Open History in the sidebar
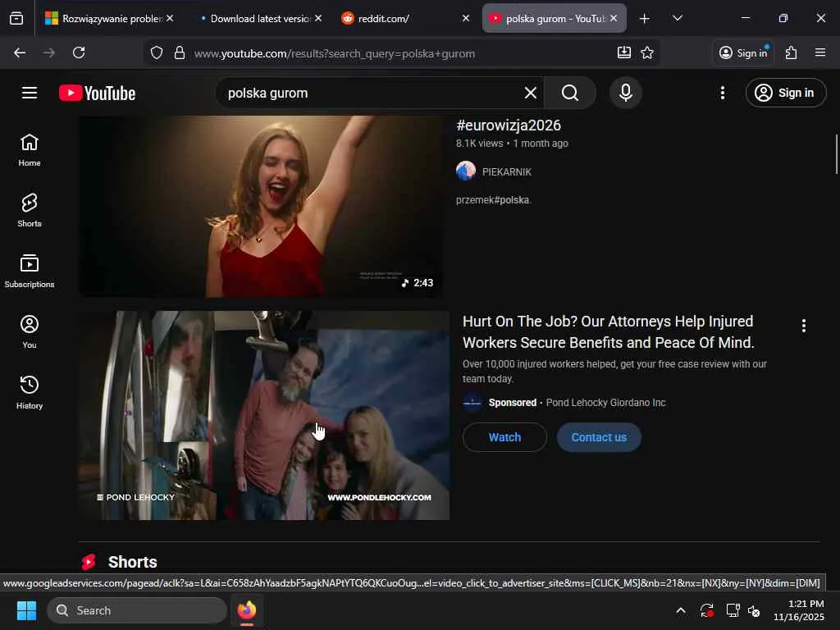The height and width of the screenshot is (630, 840). click(x=30, y=392)
